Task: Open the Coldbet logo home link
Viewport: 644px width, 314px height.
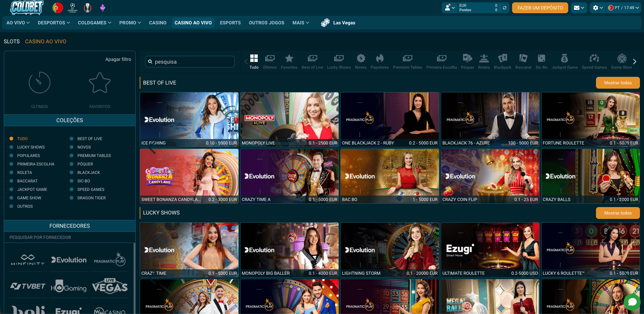Action: coord(27,7)
